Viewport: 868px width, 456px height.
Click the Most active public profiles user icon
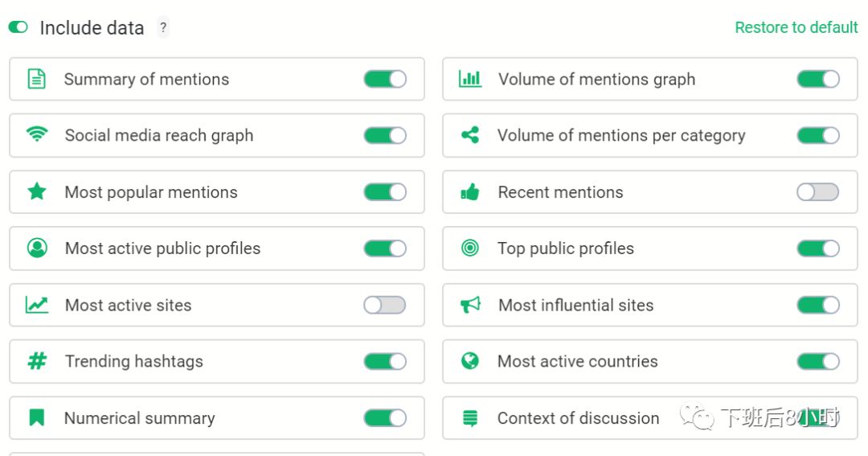click(x=37, y=248)
